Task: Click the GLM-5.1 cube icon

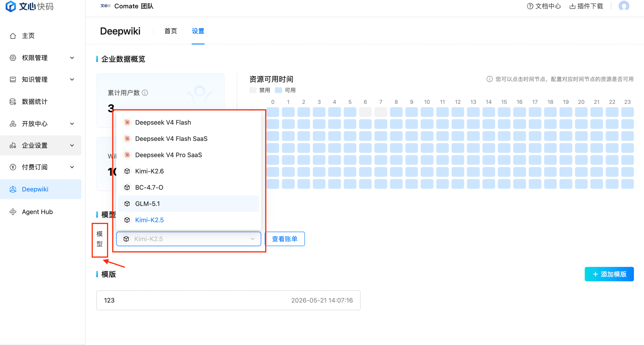Action: coord(127,204)
